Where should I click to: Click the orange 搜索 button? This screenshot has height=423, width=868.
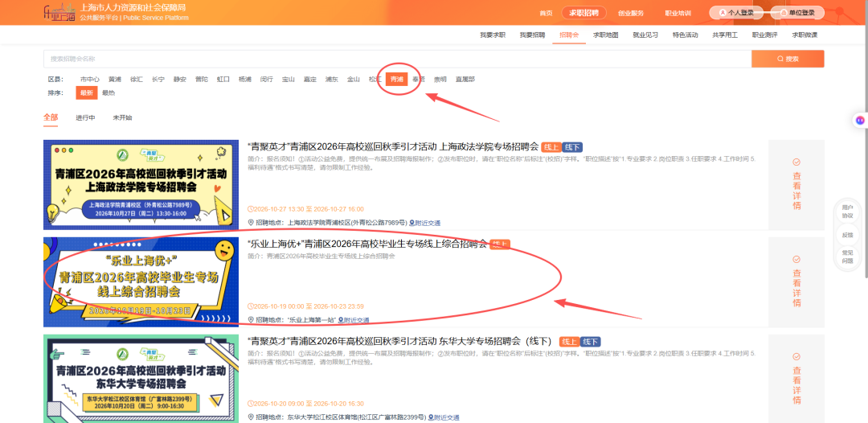click(x=788, y=59)
